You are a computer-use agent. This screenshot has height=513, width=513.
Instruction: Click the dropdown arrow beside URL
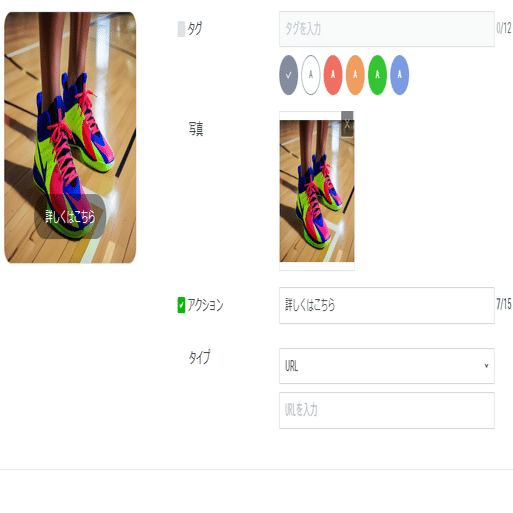(486, 366)
